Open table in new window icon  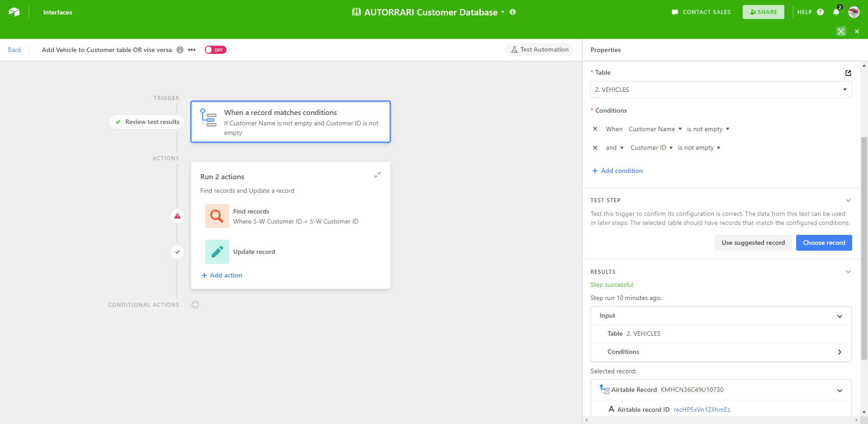tap(848, 73)
